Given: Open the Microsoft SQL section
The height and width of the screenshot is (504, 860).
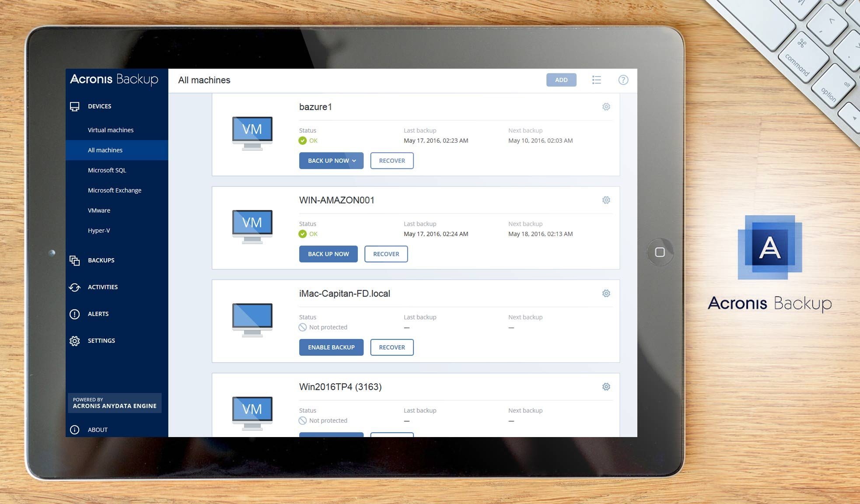Looking at the screenshot, I should coord(107,170).
